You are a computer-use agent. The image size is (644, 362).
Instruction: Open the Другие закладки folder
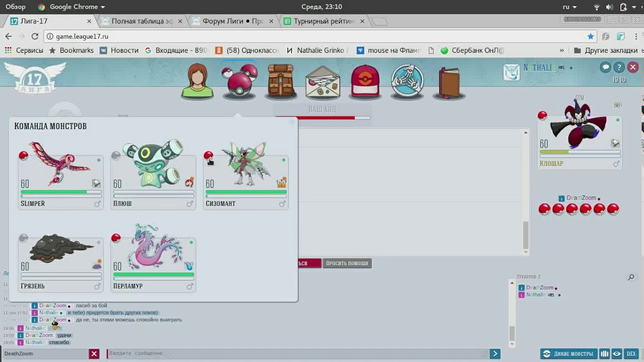606,50
